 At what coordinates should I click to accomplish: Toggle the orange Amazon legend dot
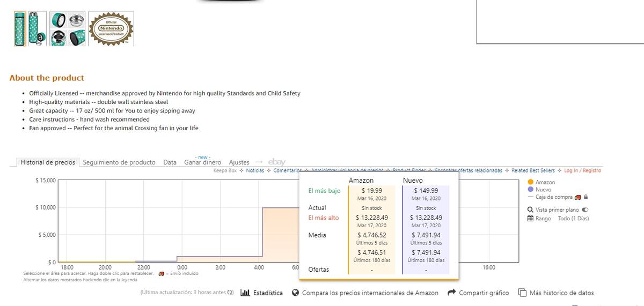(x=531, y=182)
